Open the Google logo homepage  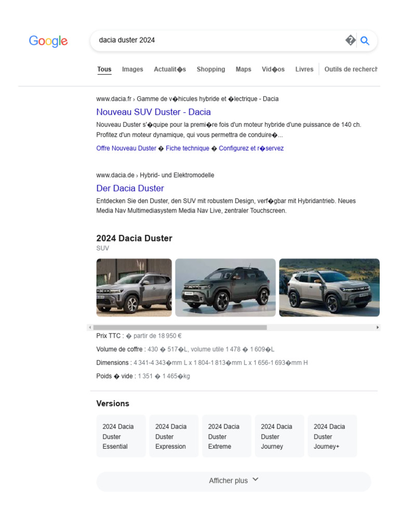[48, 41]
